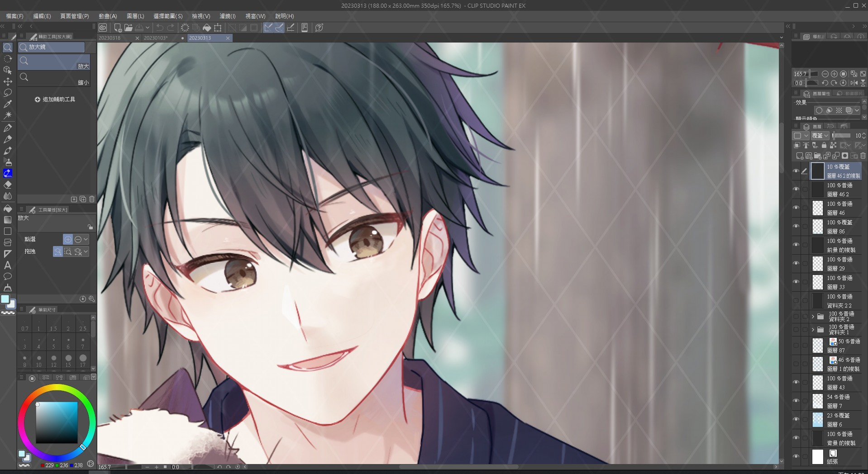
Task: Open the 編輯(E) menu
Action: tap(42, 16)
